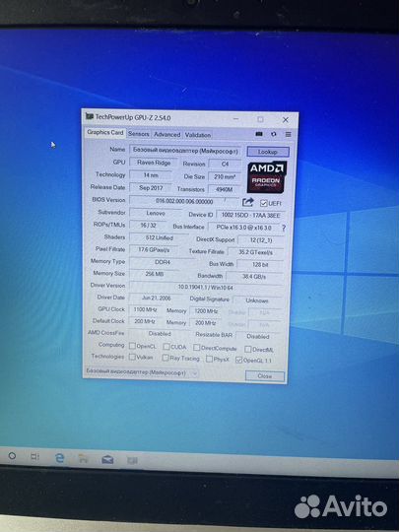This screenshot has height=532, width=399.
Task: Click the BIOS export share icon
Action: pos(248,202)
